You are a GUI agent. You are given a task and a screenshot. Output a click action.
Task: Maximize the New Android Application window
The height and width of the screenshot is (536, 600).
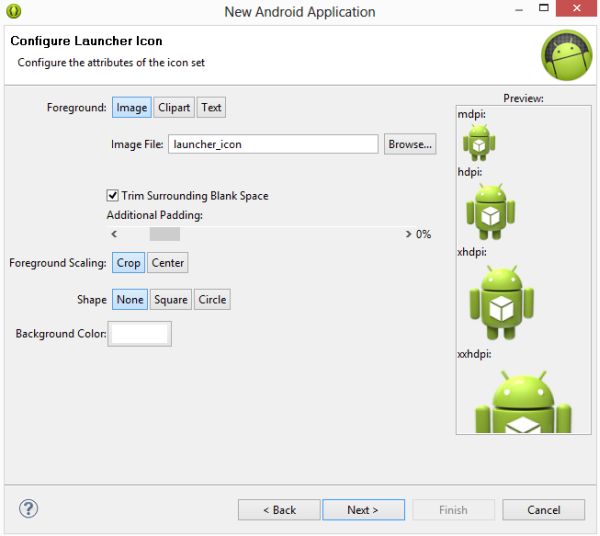(x=544, y=8)
